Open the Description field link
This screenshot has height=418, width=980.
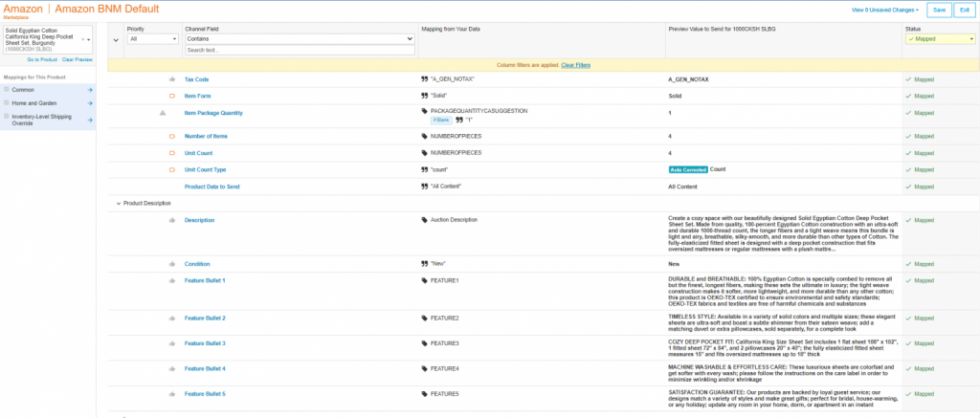(199, 220)
